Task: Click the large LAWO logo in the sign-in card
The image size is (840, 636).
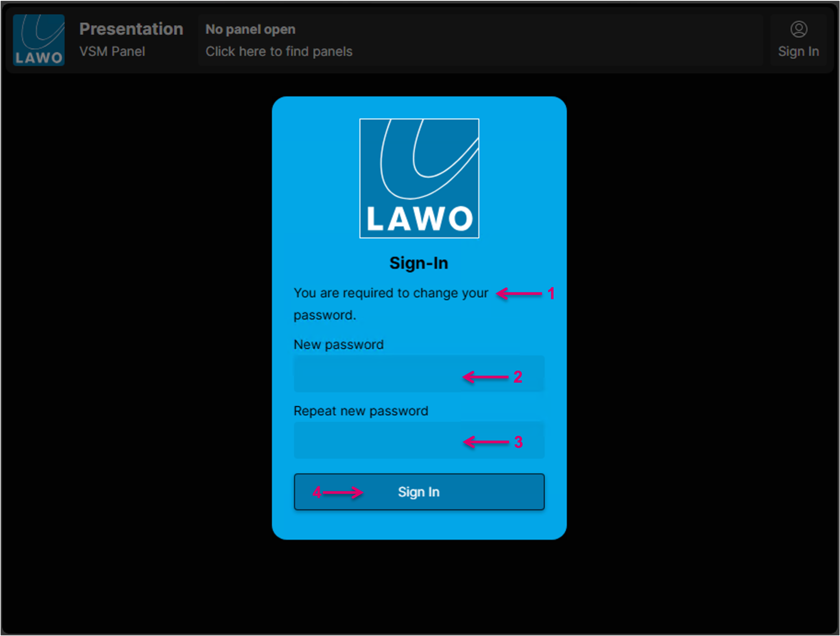Action: coord(419,178)
